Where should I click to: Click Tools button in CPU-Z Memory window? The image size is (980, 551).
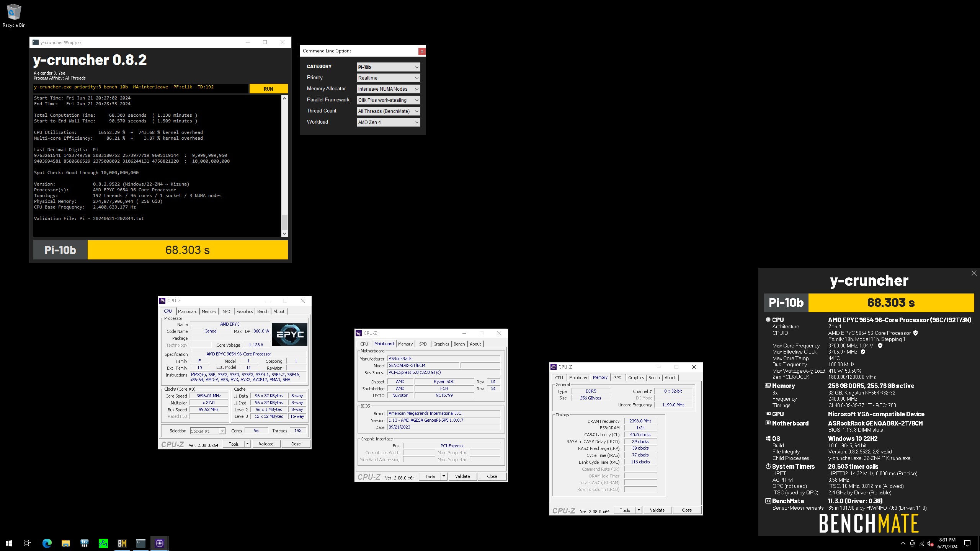625,510
